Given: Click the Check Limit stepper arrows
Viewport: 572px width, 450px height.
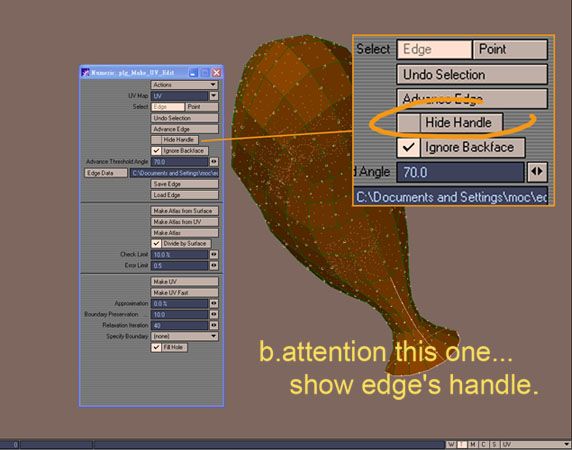Looking at the screenshot, I should pyautogui.click(x=214, y=255).
